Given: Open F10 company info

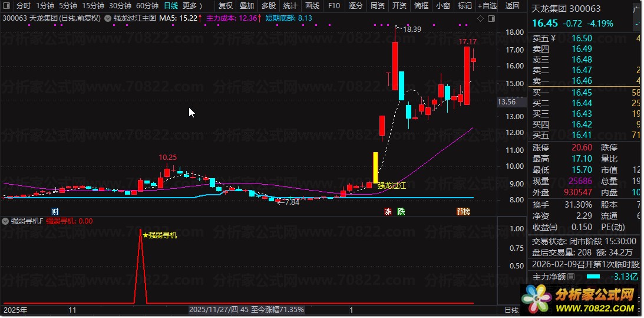Looking at the screenshot, I should 334,6.
